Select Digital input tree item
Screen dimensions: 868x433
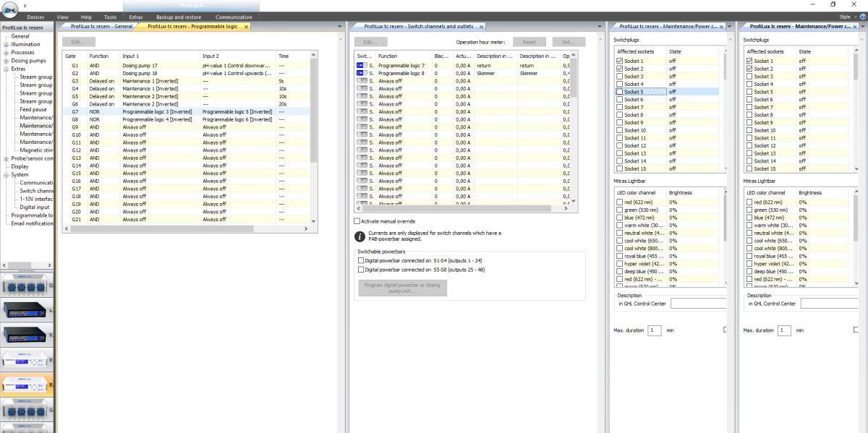(35, 207)
